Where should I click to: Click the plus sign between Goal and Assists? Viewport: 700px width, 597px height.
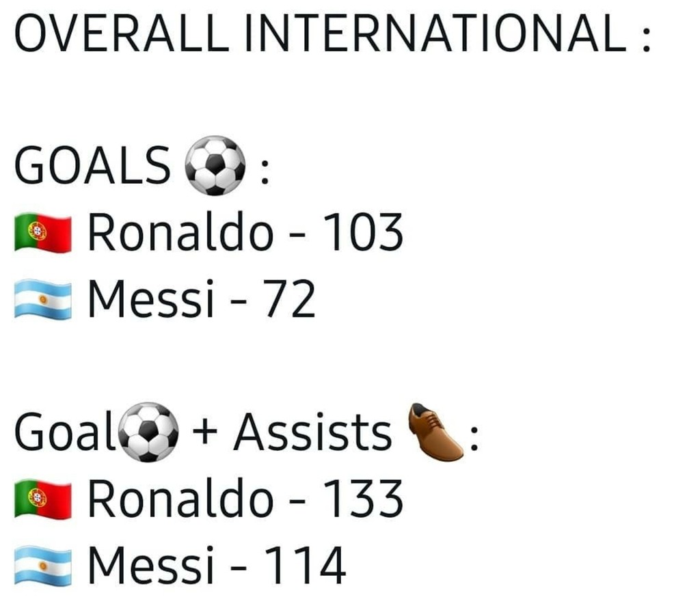click(x=205, y=432)
